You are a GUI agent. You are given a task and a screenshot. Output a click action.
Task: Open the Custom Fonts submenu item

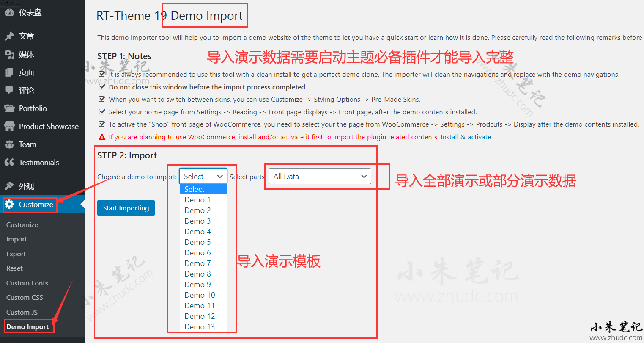27,283
